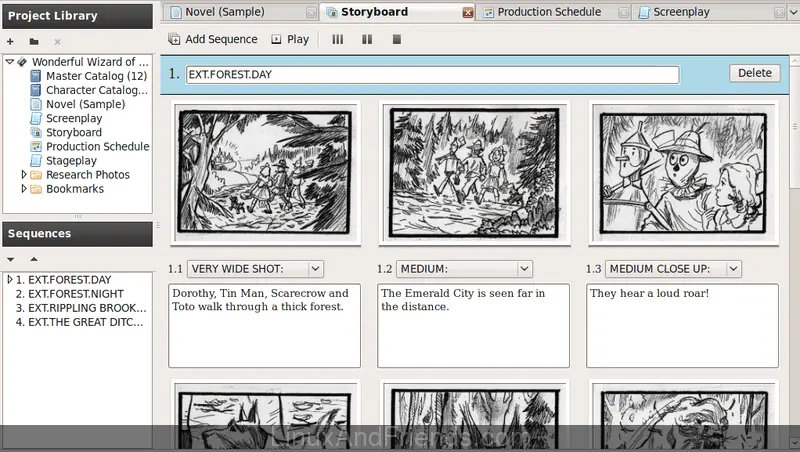Open Novel (Sample) in project tree

85,104
